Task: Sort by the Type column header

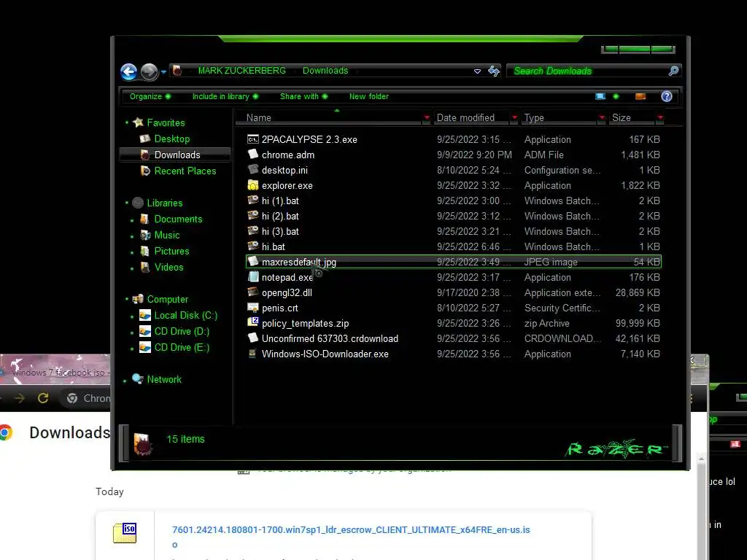Action: [559, 117]
